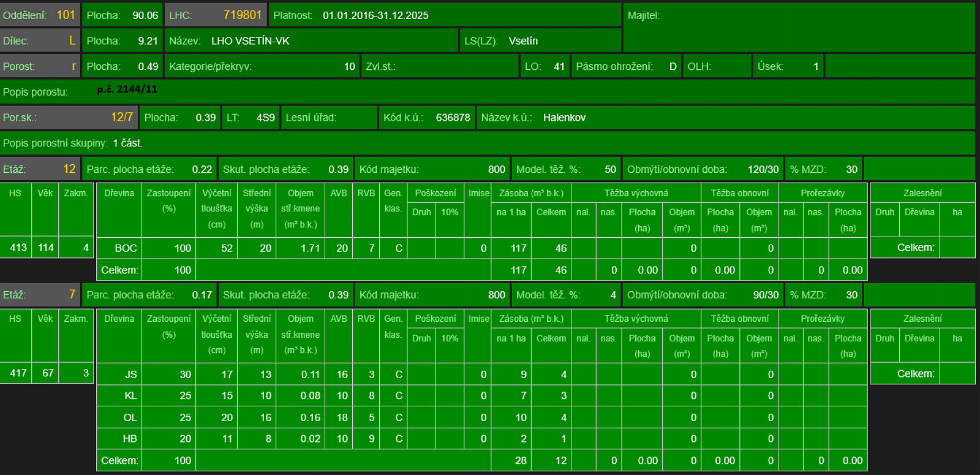The image size is (980, 475).
Task: Select the rotation period 120/30
Action: pyautogui.click(x=763, y=169)
